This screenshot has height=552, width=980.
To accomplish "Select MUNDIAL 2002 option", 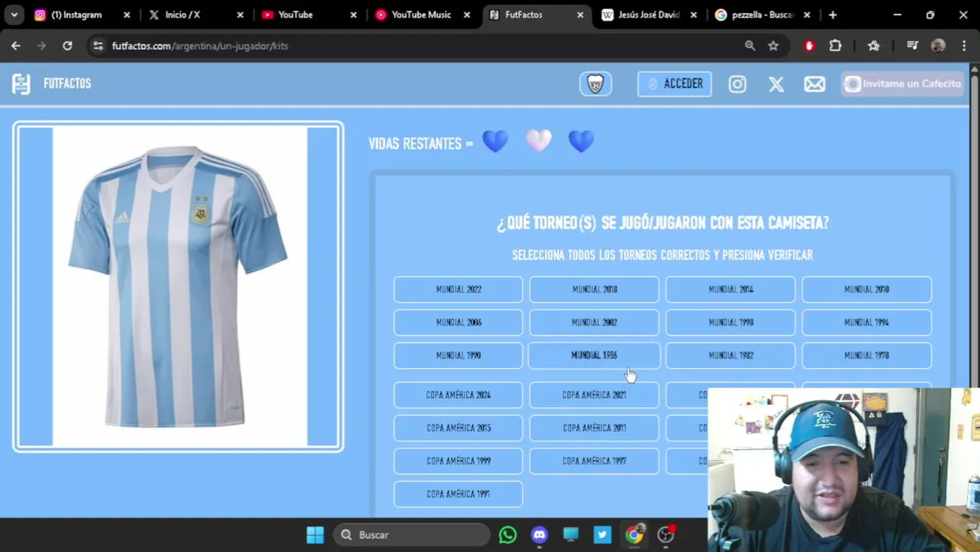I will (x=594, y=323).
